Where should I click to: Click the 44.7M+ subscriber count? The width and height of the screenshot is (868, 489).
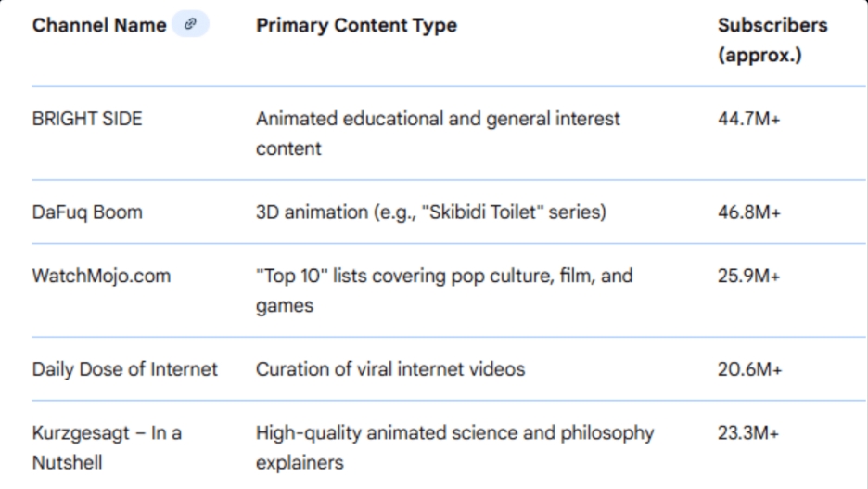tap(749, 119)
